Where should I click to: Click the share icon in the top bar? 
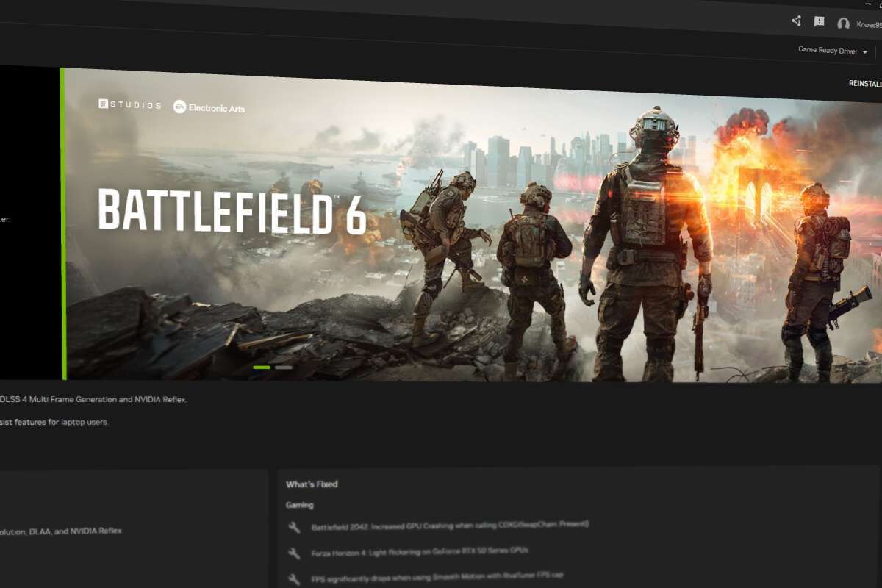tap(796, 21)
